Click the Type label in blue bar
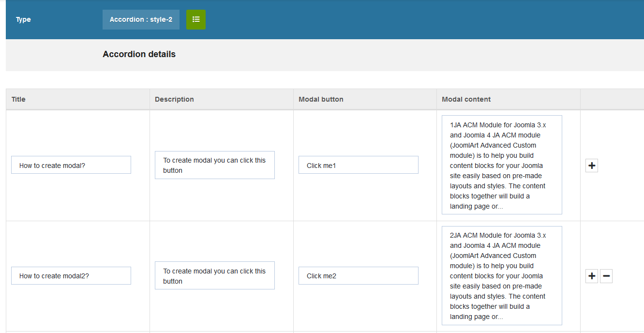The image size is (644, 333). coord(23,20)
